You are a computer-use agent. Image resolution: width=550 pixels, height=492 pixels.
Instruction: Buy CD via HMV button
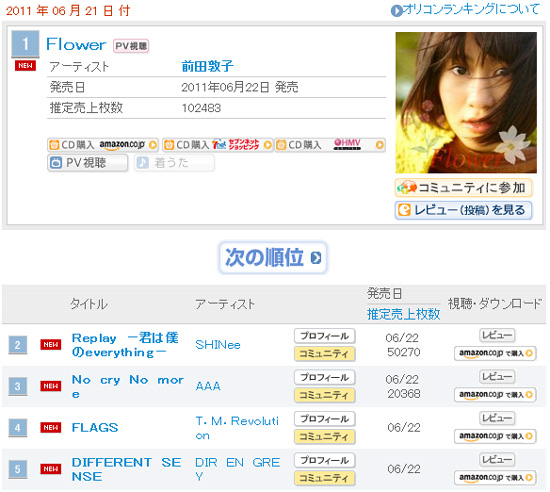point(330,145)
